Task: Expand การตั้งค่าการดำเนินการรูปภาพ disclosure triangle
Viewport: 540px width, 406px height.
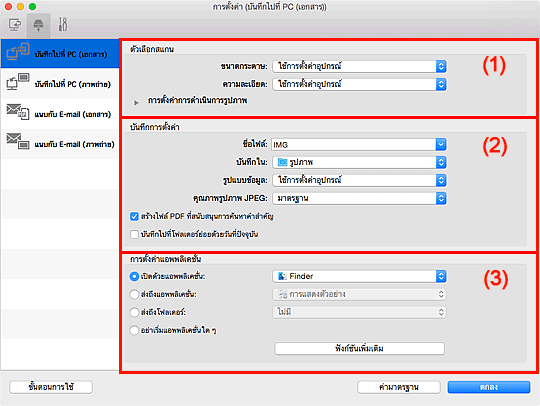Action: point(136,102)
